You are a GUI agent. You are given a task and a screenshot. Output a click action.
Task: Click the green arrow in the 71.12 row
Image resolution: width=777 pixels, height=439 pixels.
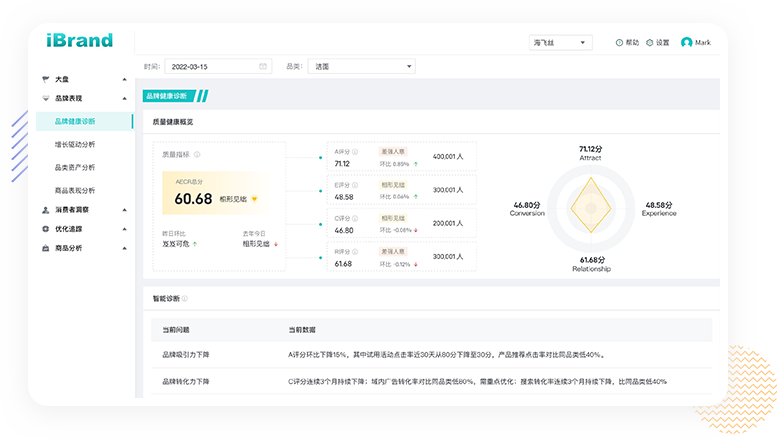[x=416, y=164]
